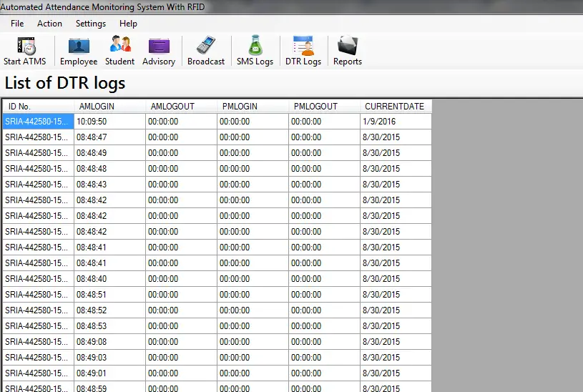Screen dimensions: 583x392
Task: Sort by the PMLOGIN column header
Action: (253, 107)
